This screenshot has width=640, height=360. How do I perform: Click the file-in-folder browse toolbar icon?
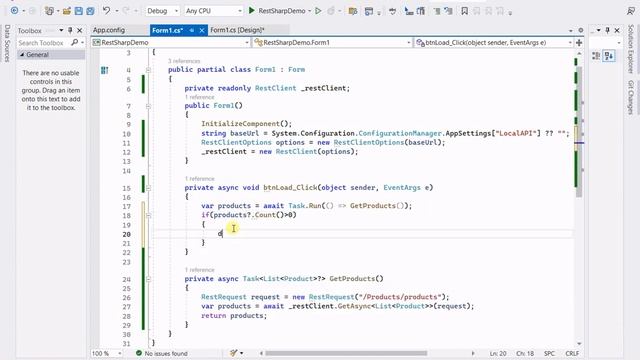pyautogui.click(x=353, y=11)
